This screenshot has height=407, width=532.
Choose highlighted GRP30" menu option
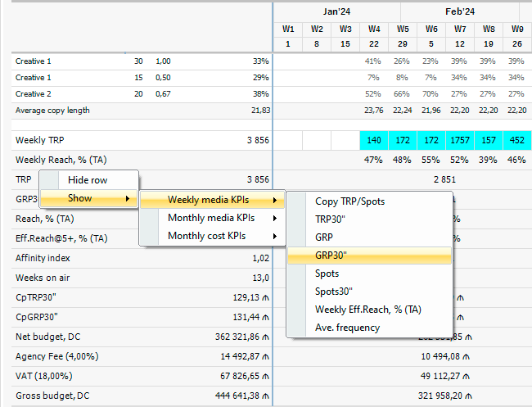(369, 256)
